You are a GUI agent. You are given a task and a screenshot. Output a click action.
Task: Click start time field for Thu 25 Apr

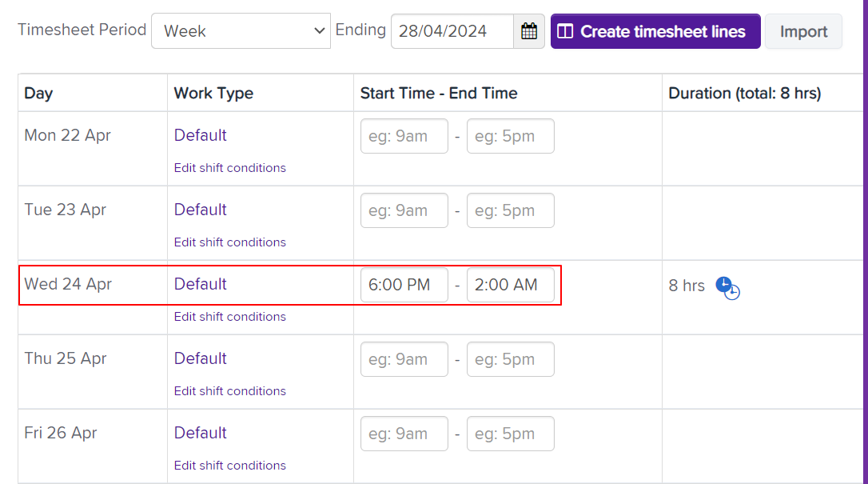coord(404,359)
